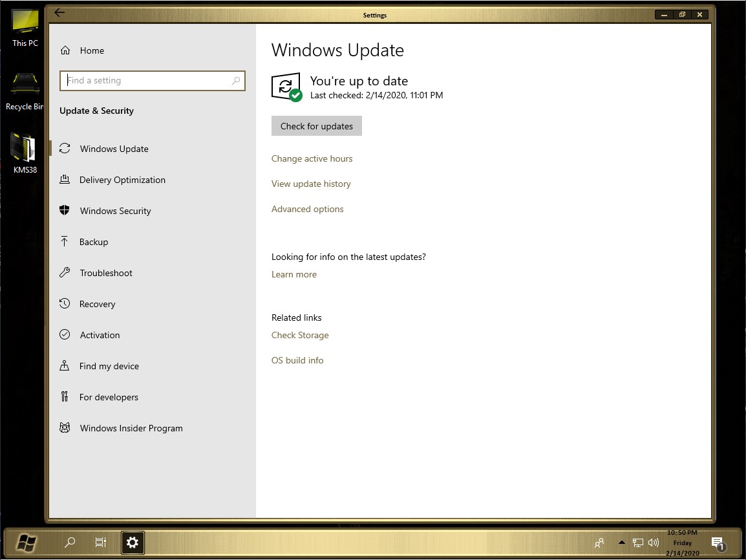
Task: Open the People icon in system tray
Action: 599,543
